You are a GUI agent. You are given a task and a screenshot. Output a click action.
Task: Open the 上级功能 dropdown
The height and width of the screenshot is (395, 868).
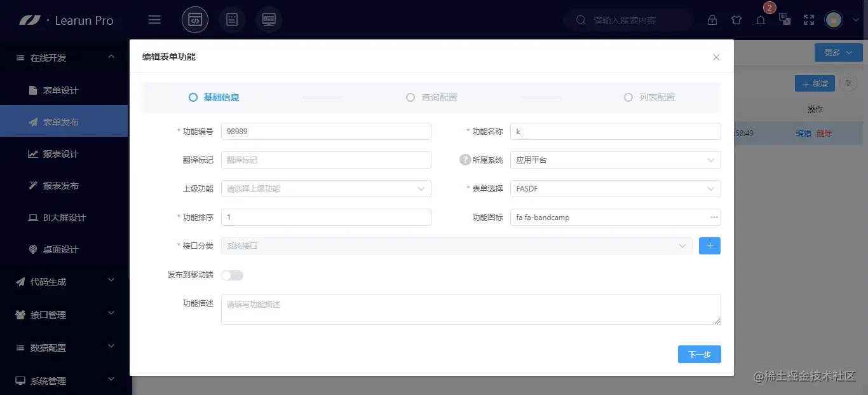coord(326,188)
